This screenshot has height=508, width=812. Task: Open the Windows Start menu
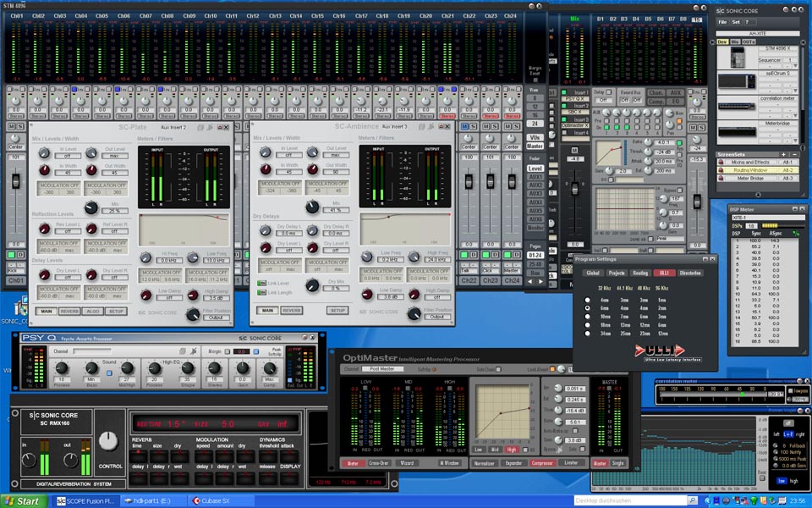[x=23, y=500]
